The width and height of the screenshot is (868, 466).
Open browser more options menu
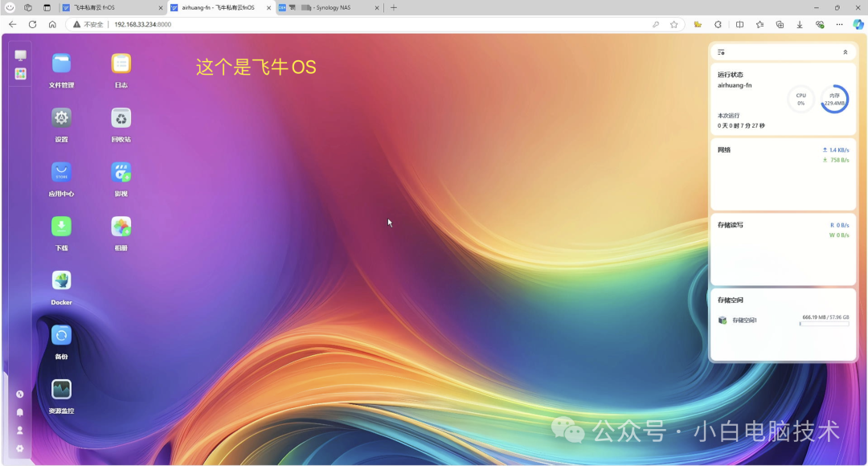coord(839,24)
